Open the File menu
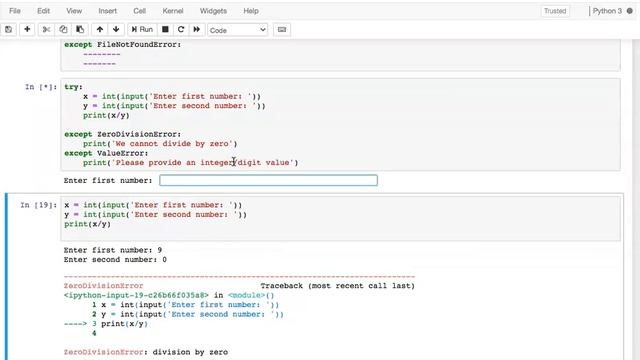640x360 pixels. click(15, 11)
